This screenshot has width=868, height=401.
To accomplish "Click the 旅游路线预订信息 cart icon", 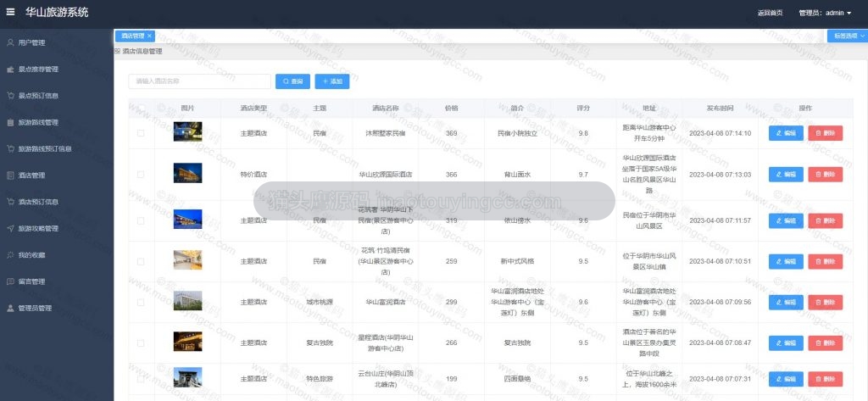I will coord(10,149).
